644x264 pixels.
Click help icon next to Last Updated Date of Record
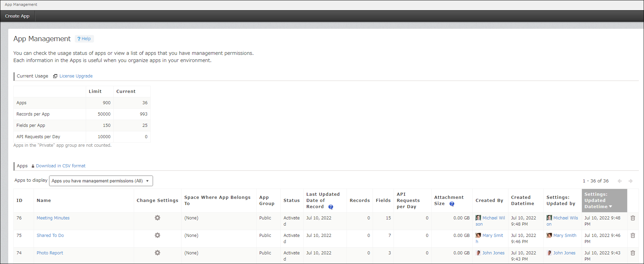(331, 207)
